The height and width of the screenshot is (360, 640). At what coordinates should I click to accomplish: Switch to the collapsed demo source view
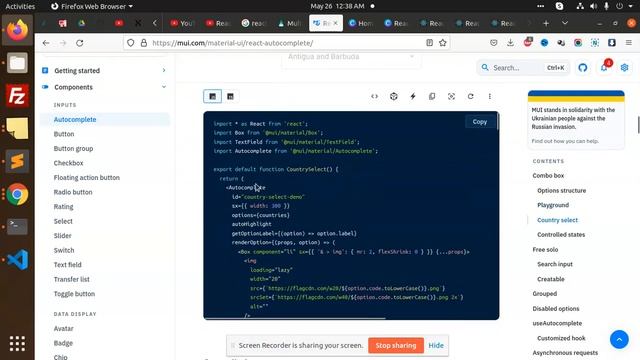click(x=231, y=96)
